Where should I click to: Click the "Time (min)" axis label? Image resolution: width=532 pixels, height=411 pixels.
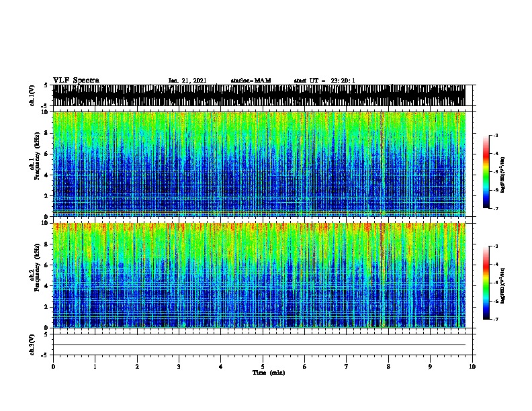pyautogui.click(x=269, y=373)
